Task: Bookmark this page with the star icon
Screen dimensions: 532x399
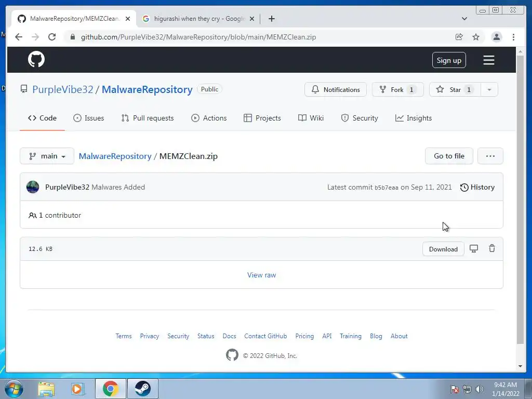Action: pos(476,37)
